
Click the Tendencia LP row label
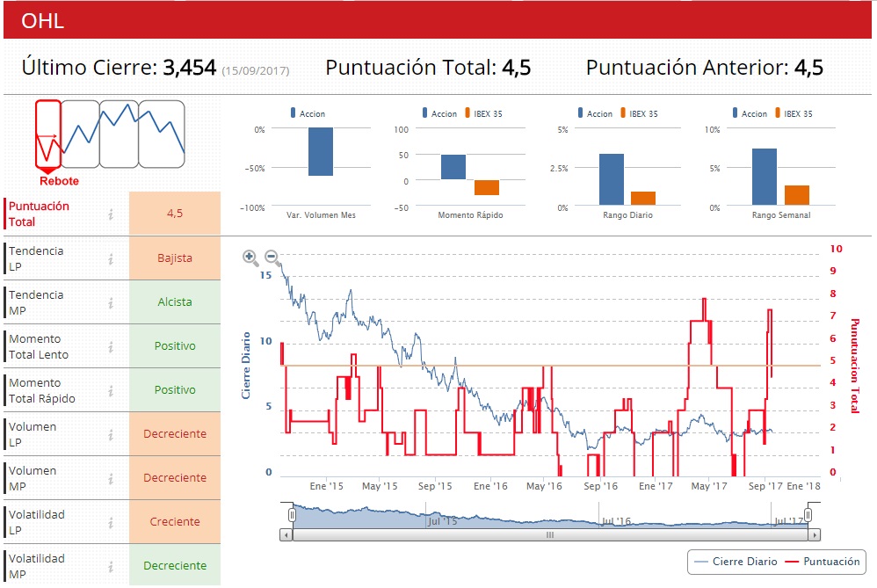36,258
